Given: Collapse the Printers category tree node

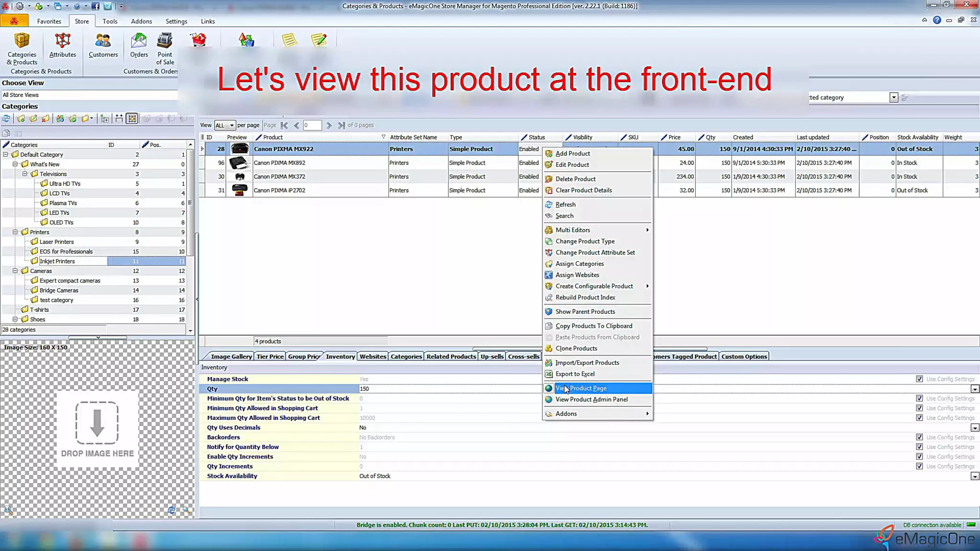Looking at the screenshot, I should [15, 232].
